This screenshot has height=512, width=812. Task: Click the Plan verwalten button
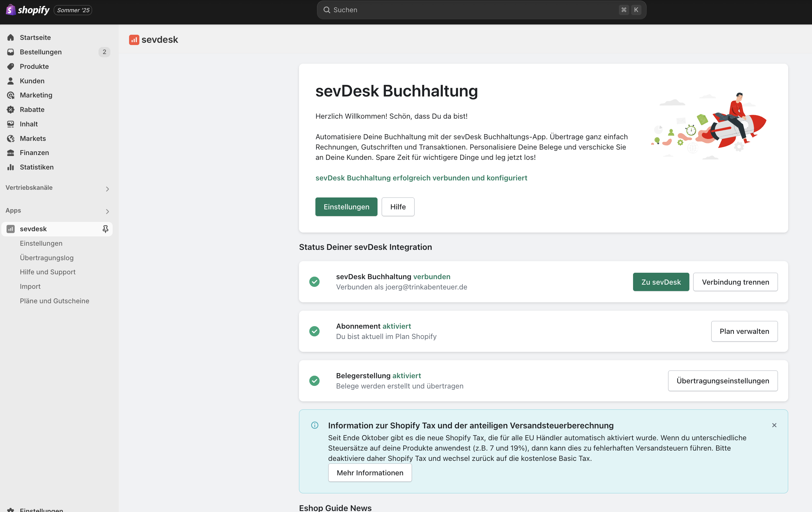click(744, 331)
